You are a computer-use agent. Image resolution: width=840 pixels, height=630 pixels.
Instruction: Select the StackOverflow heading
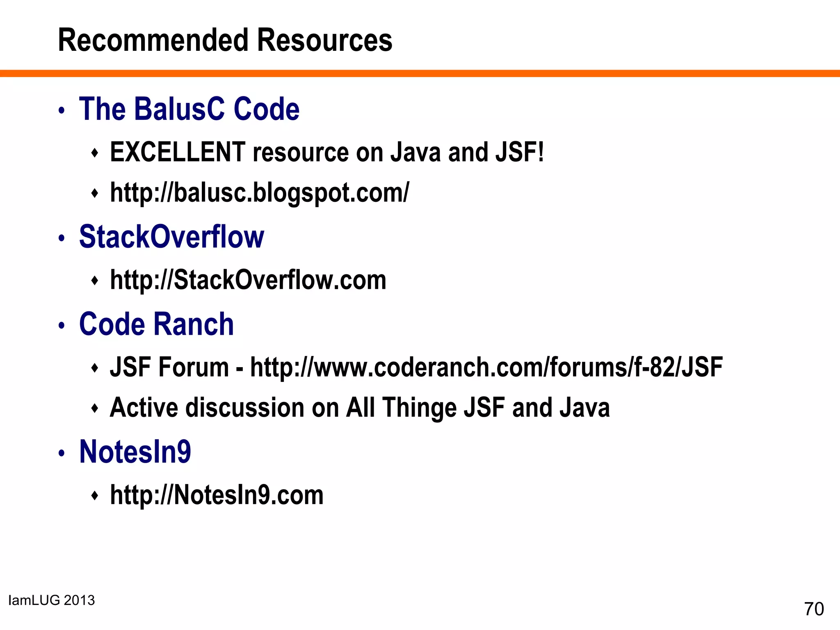coord(171,237)
